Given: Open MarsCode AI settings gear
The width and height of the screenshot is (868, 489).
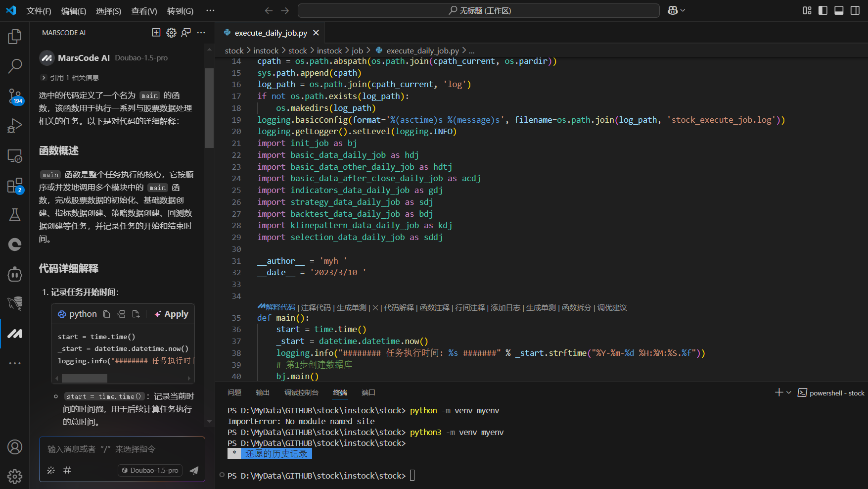Looking at the screenshot, I should [171, 33].
